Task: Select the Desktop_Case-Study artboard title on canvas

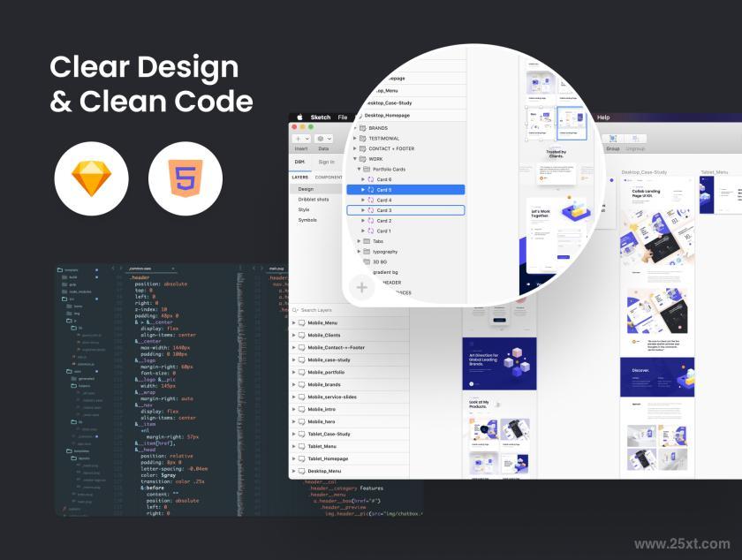Action: tap(644, 172)
